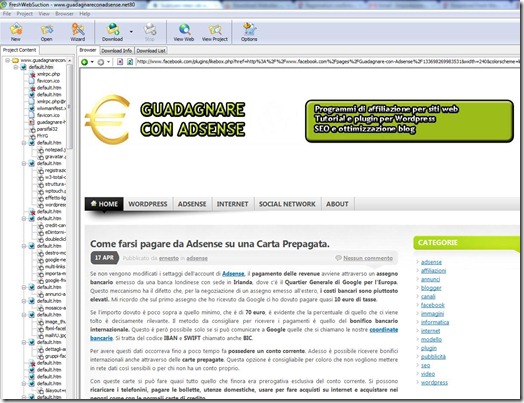
Task: Click the guadagnare-h file icon
Action: pos(32,122)
